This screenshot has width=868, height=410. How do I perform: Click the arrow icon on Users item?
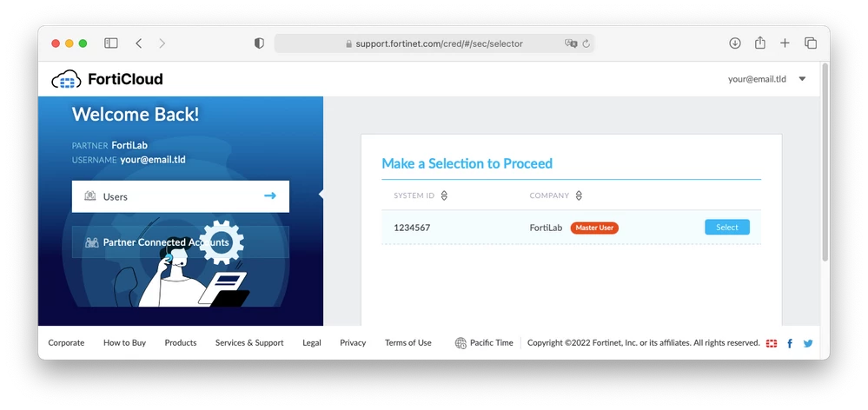tap(269, 195)
